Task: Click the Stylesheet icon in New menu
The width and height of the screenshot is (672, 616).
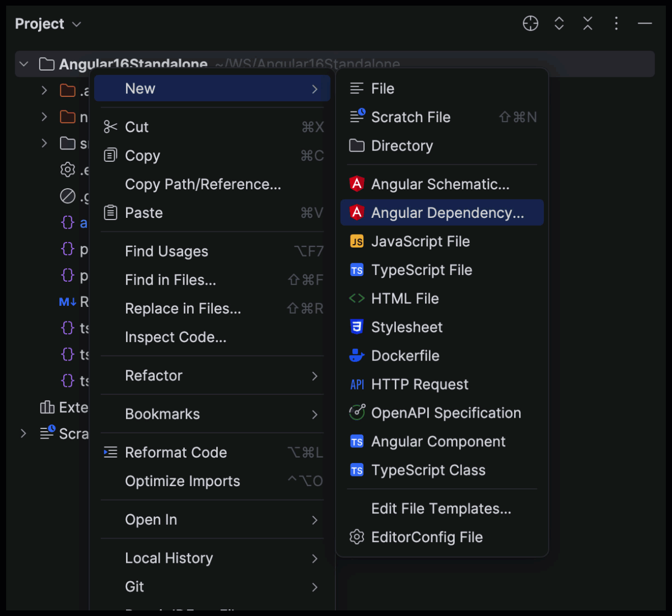Action: [357, 327]
